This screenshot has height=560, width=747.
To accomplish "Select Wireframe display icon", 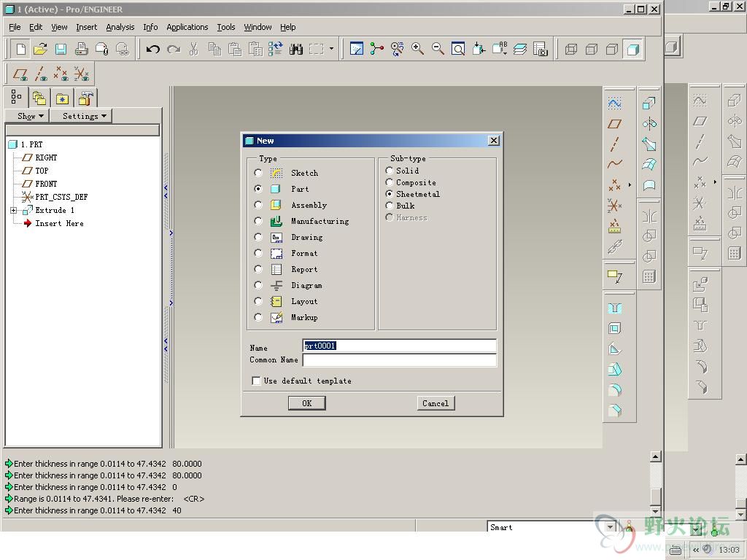I will (x=570, y=49).
